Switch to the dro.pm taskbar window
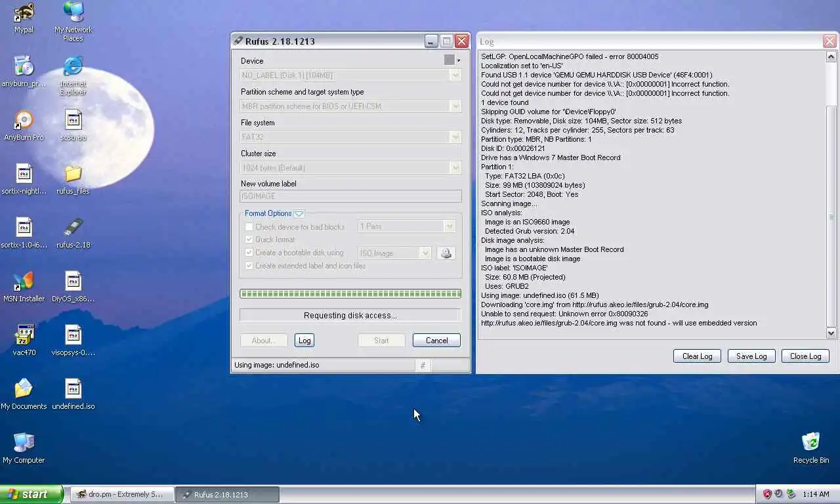The image size is (840, 504). coord(122,494)
